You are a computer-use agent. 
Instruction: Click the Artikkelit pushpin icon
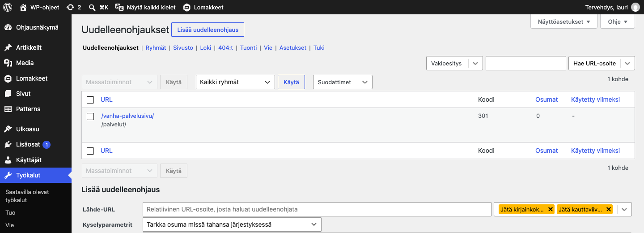pos(8,47)
